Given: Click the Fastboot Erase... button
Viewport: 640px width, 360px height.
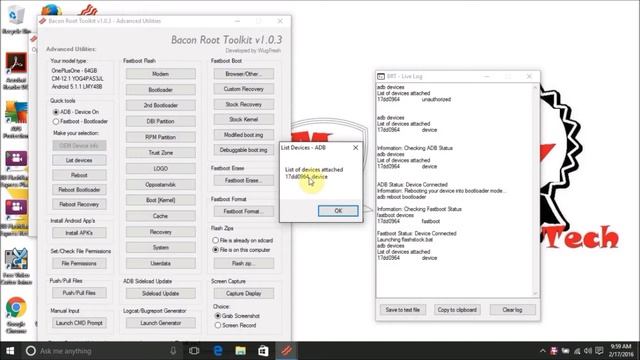Looking at the screenshot, I should (244, 180).
